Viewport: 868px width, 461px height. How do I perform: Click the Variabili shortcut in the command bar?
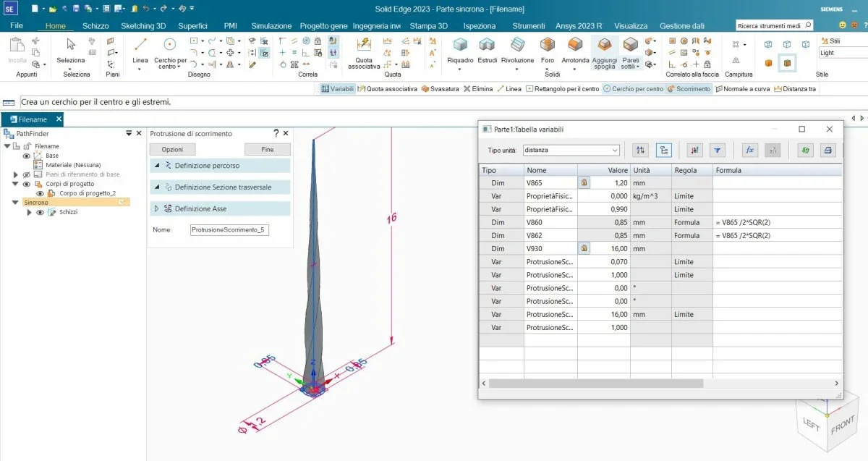[338, 89]
